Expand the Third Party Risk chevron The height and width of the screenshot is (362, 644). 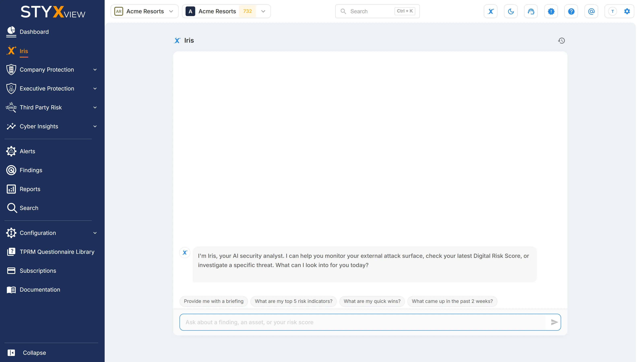(95, 107)
